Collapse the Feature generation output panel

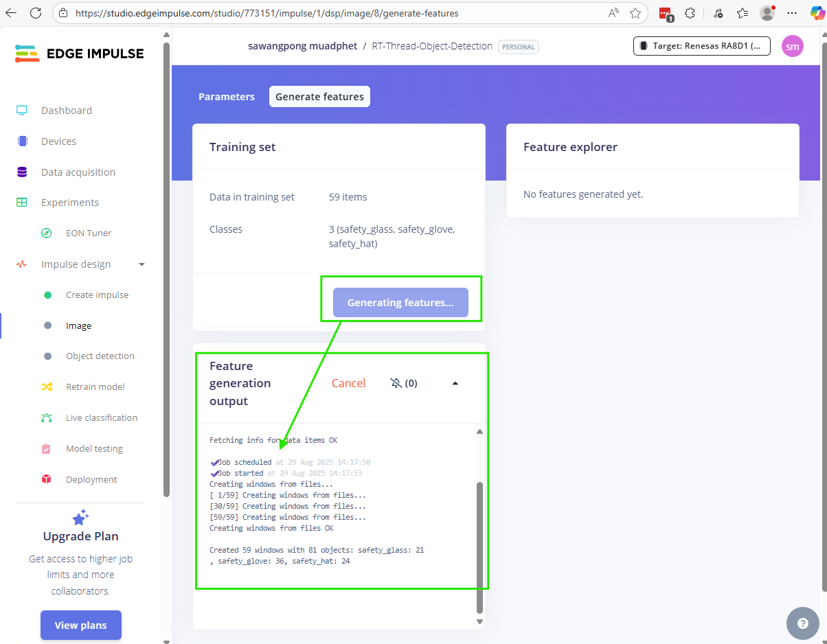tap(455, 383)
